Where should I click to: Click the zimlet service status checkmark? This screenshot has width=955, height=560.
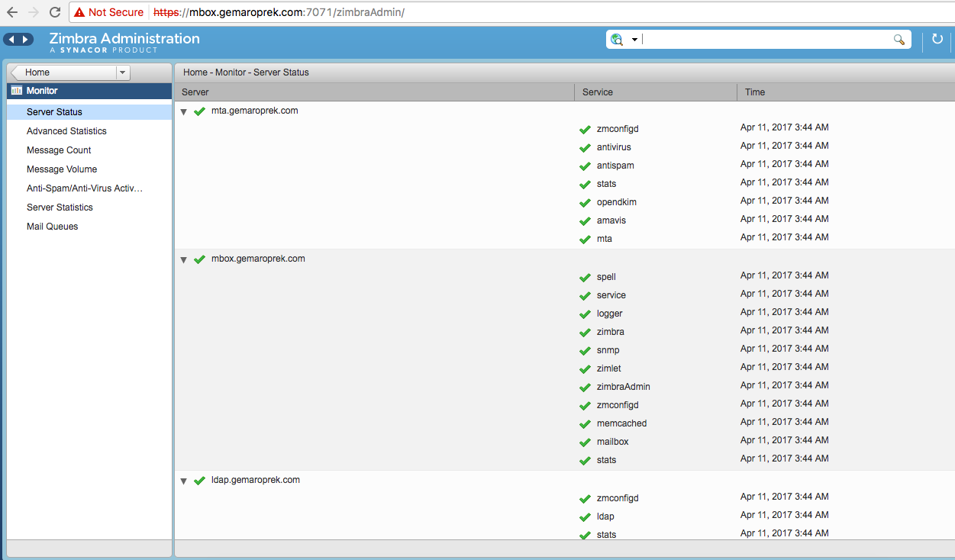(x=585, y=369)
